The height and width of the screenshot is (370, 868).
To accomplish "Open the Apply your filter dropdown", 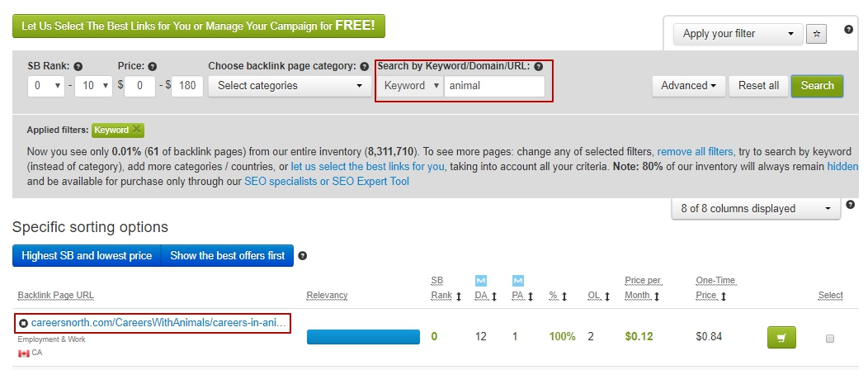I will (x=738, y=34).
